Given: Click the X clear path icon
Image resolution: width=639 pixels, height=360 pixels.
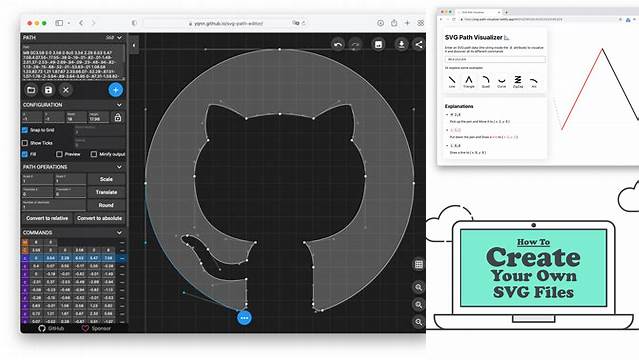Looking at the screenshot, I should click(x=66, y=90).
